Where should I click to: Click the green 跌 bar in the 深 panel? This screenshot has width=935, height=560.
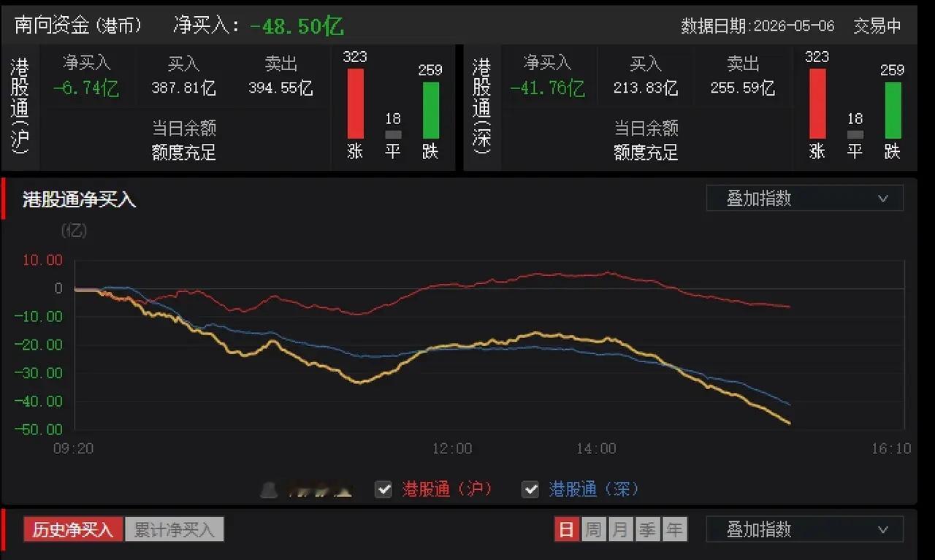(893, 110)
